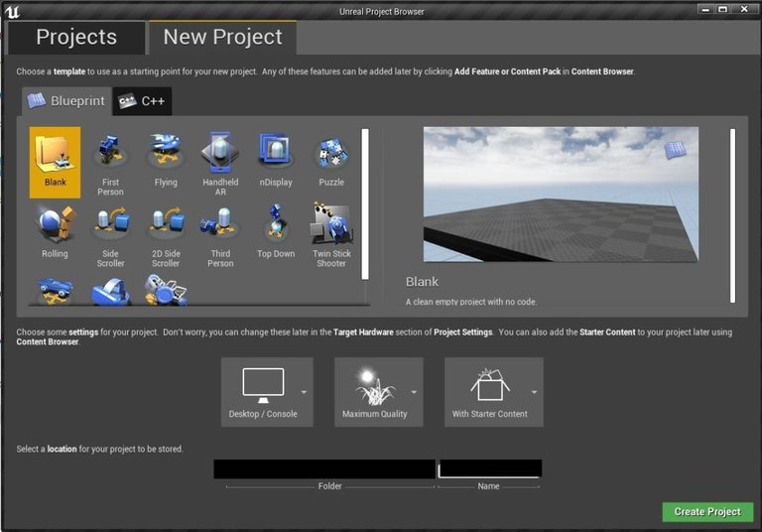
Task: Click the project Folder path field
Action: (324, 468)
